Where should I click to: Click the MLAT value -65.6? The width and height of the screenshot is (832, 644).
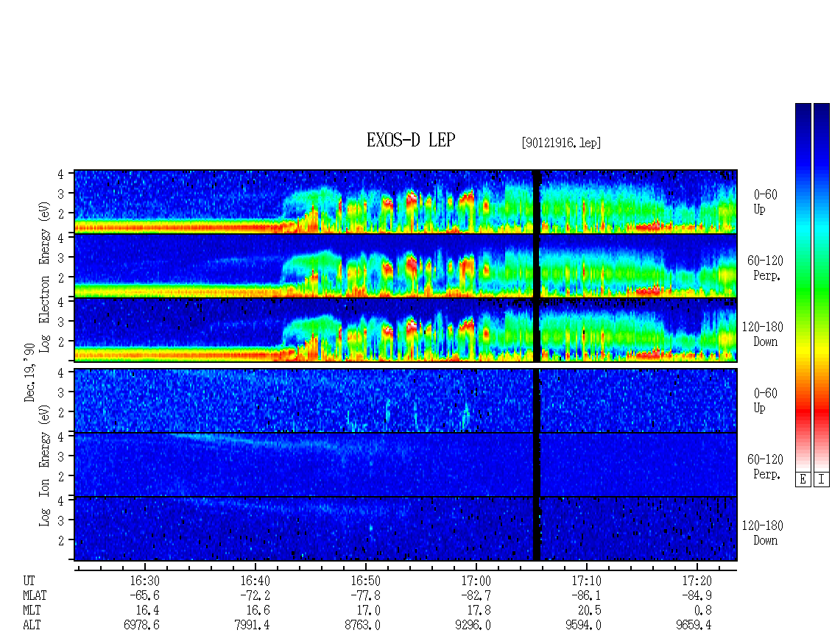pos(144,595)
